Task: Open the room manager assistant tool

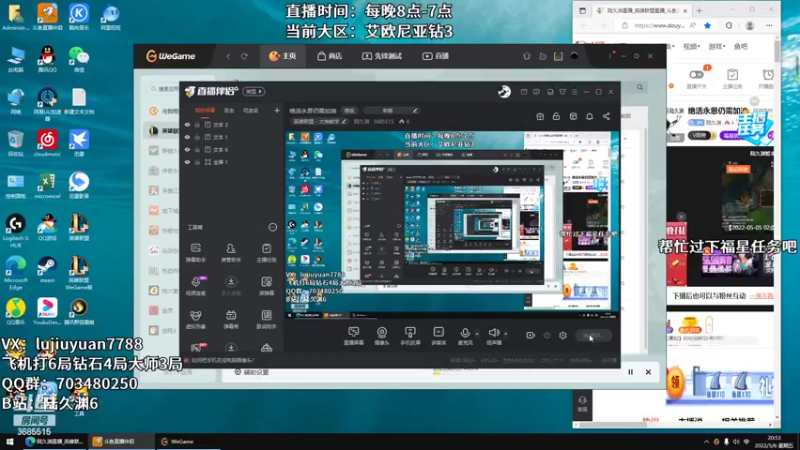Action: pos(231,252)
